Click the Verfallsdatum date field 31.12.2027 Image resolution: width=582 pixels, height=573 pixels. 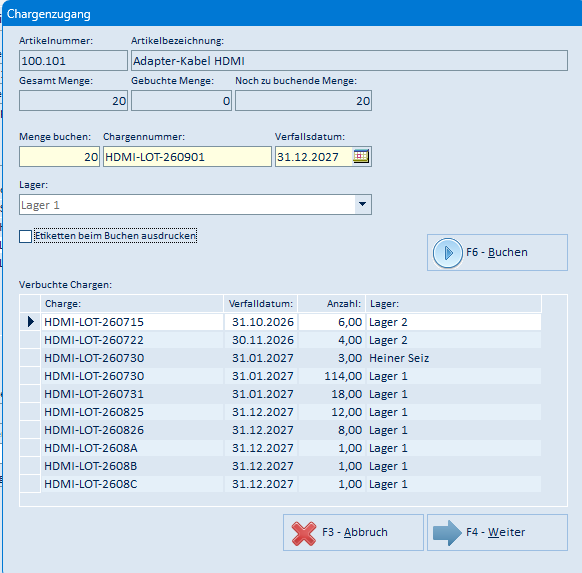pos(314,157)
